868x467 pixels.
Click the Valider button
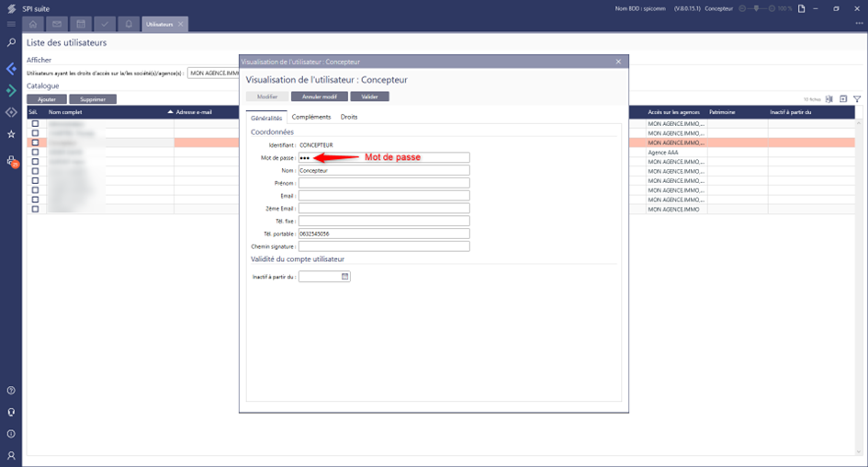(x=369, y=97)
